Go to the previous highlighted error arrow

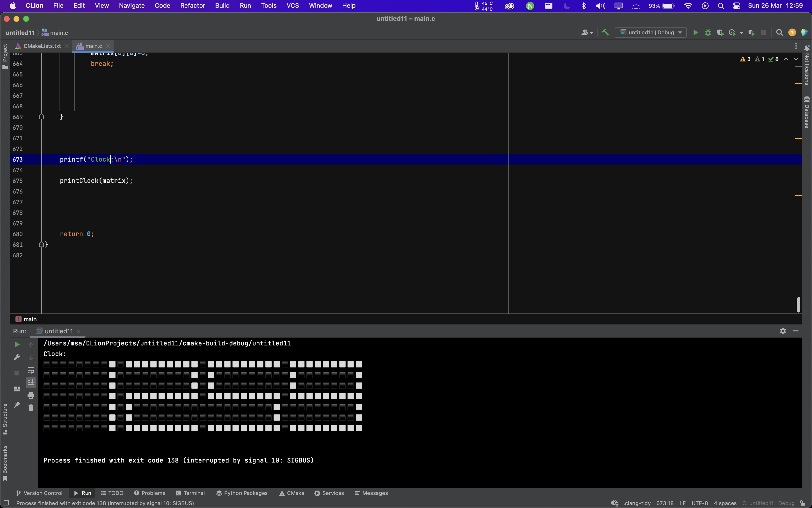(786, 59)
